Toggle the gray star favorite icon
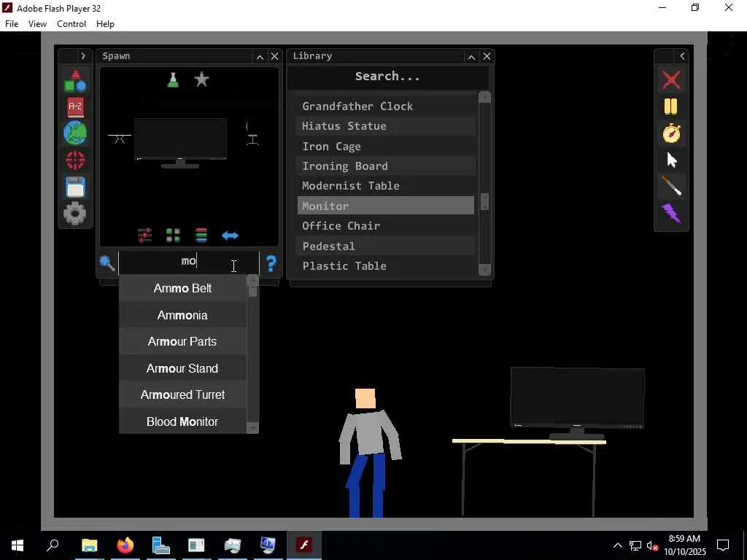This screenshot has width=747, height=560. (x=202, y=79)
